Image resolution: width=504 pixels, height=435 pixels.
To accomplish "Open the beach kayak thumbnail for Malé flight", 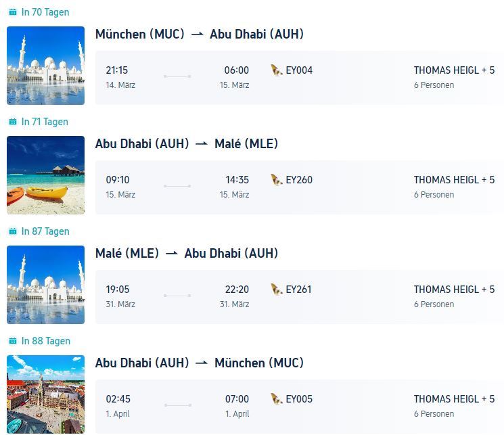I will [45, 175].
